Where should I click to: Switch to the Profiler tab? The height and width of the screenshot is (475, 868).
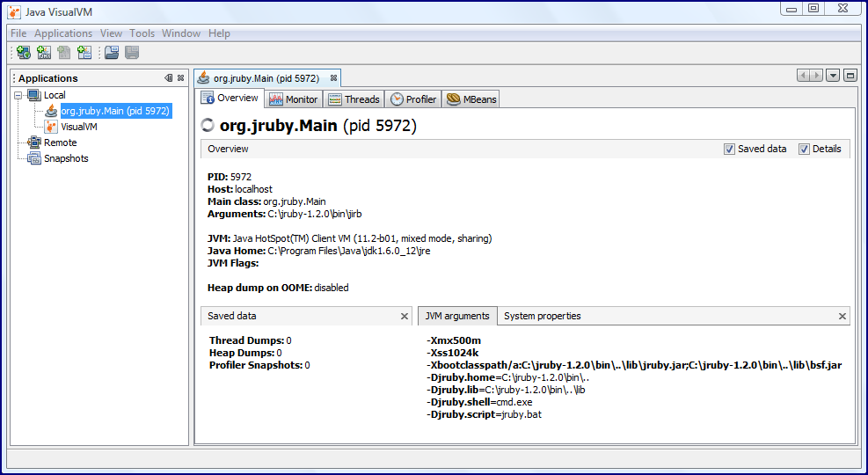[413, 99]
